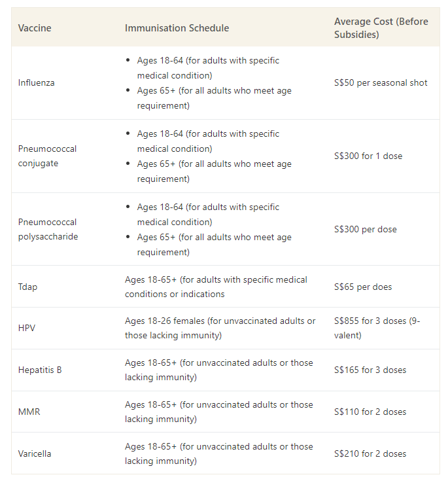Viewport: 448px width, 479px height.
Task: Select the Influenza vaccine name cell
Action: [37, 83]
